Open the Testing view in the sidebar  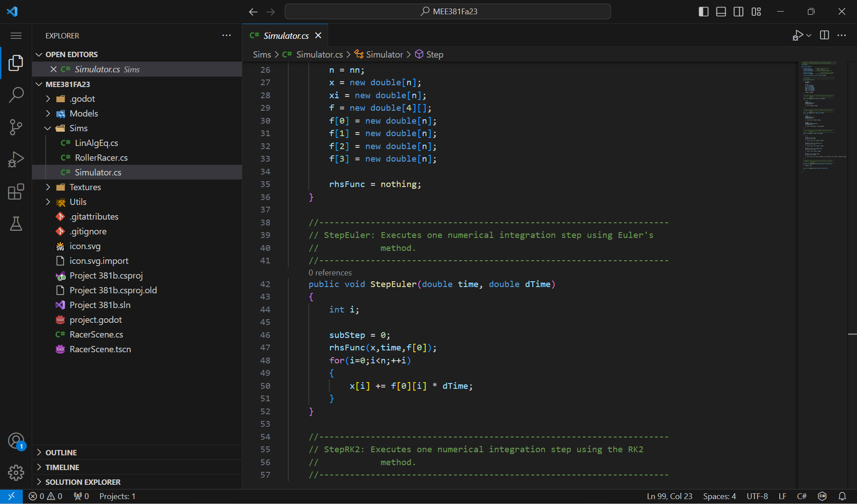pyautogui.click(x=16, y=224)
